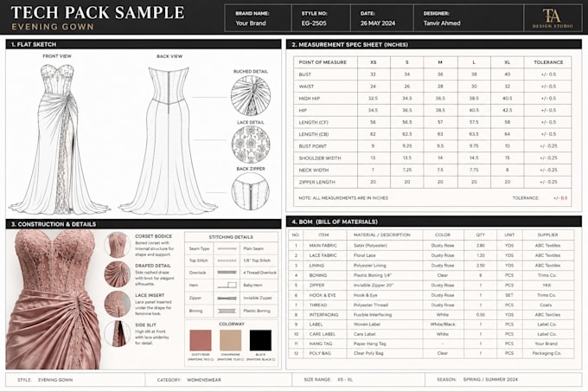The height and width of the screenshot is (392, 588).
Task: Click the 'MAIN FABRIC' BOM item
Action: 323,246
